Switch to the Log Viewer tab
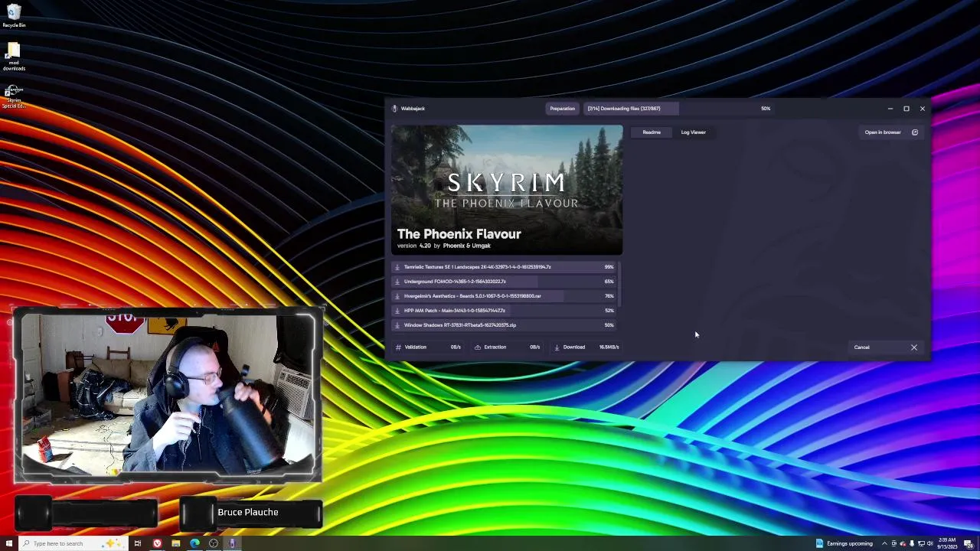Image resolution: width=980 pixels, height=551 pixels. pyautogui.click(x=694, y=132)
